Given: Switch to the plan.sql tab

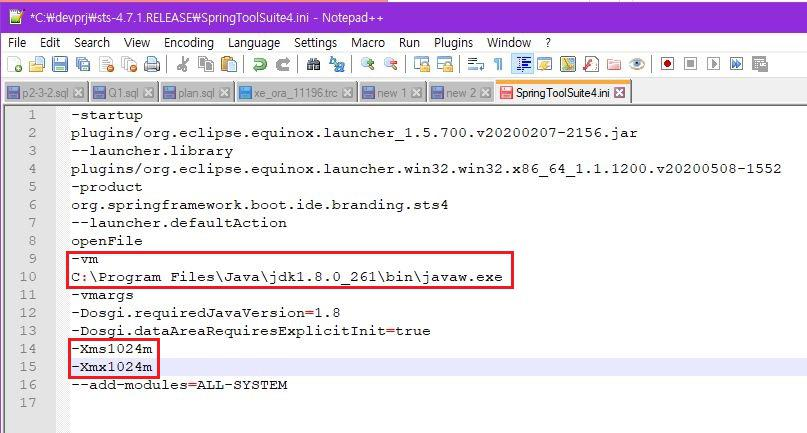Looking at the screenshot, I should click(x=196, y=93).
